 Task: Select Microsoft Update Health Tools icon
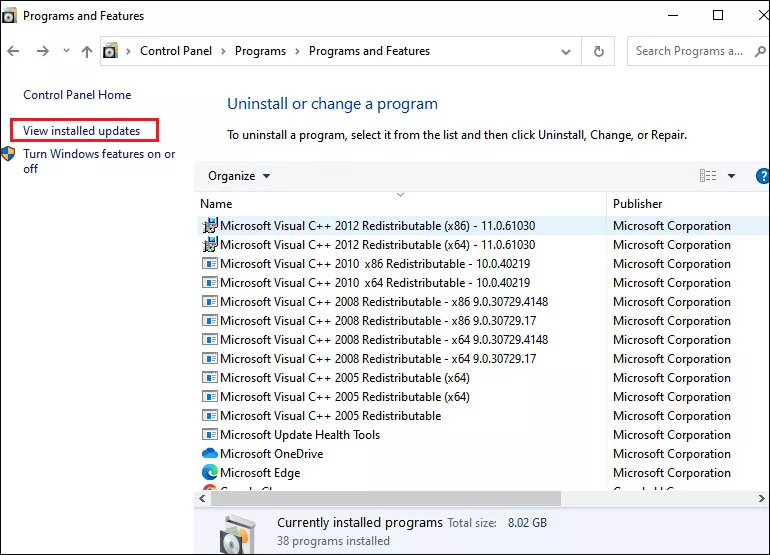click(x=210, y=435)
